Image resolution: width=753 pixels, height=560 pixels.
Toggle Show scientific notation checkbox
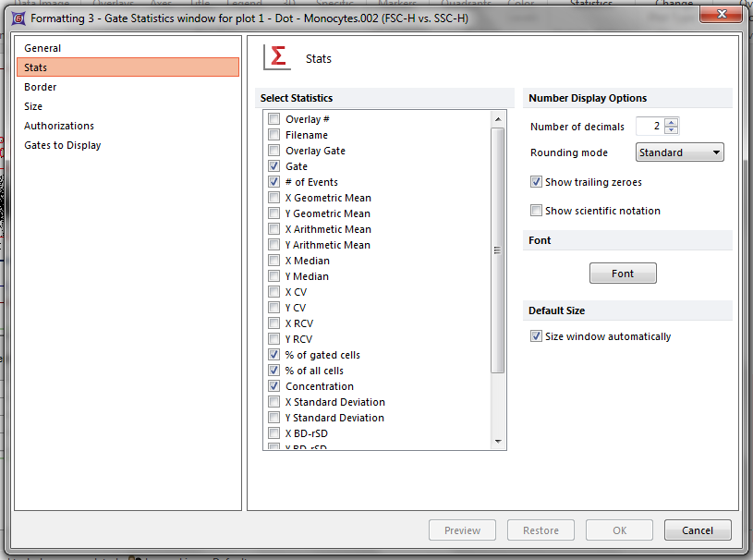[x=536, y=211]
